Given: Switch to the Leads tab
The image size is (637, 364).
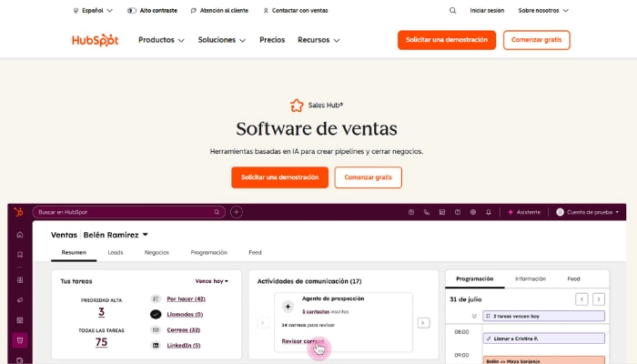Looking at the screenshot, I should coord(116,252).
